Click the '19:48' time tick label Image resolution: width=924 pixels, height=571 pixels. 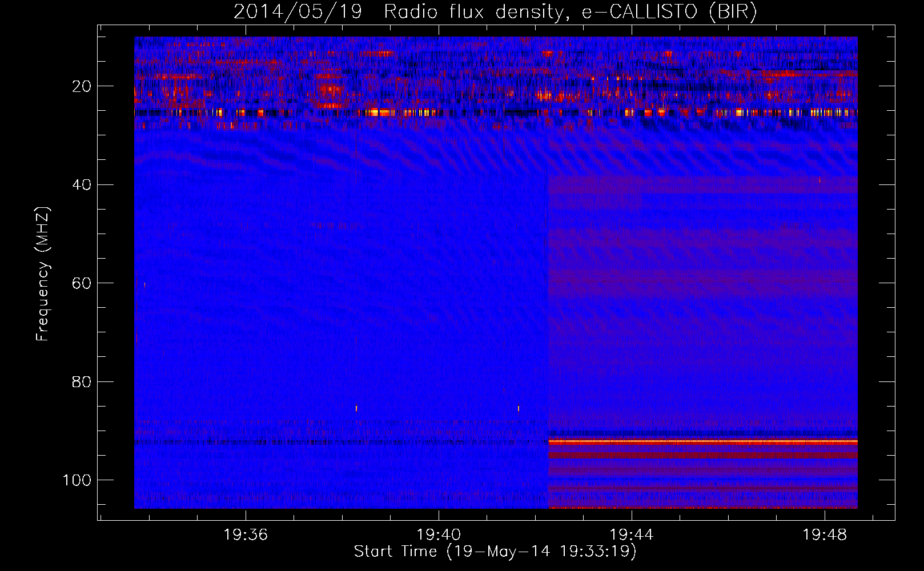(825, 534)
